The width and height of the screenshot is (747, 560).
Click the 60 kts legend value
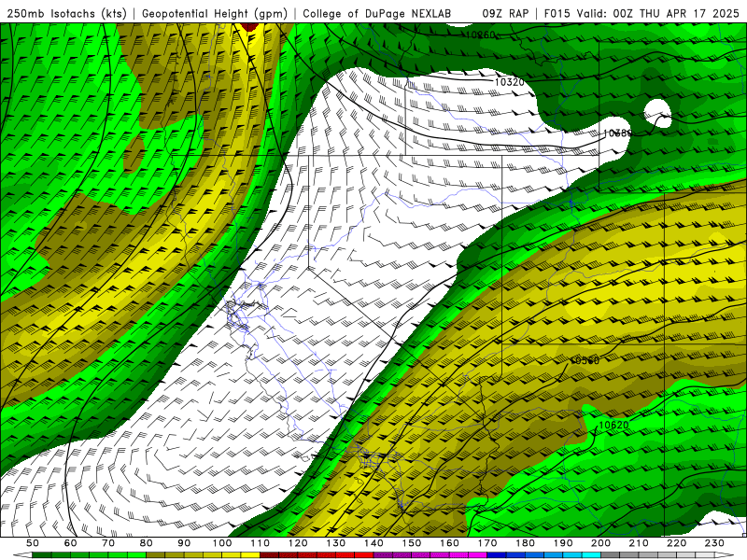click(x=71, y=543)
